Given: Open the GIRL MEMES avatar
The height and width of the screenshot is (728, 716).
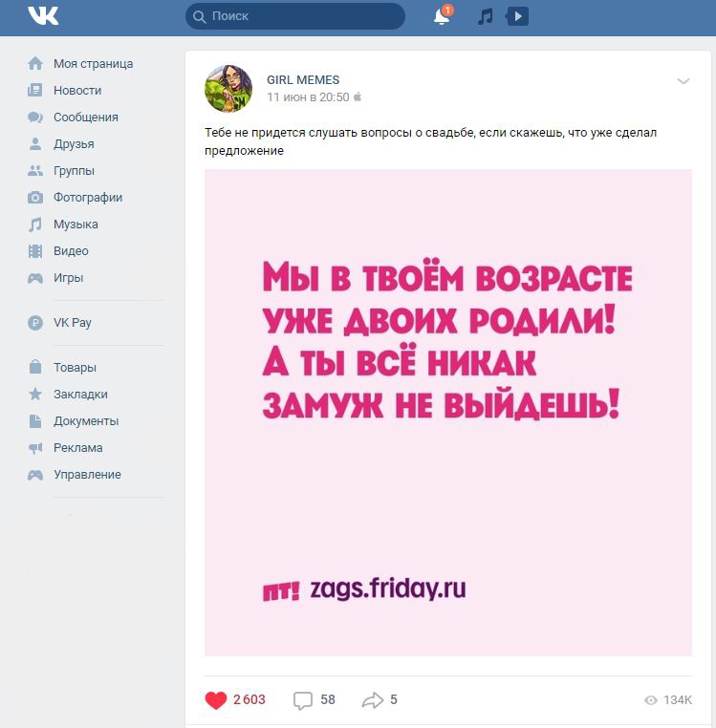Looking at the screenshot, I should [228, 89].
